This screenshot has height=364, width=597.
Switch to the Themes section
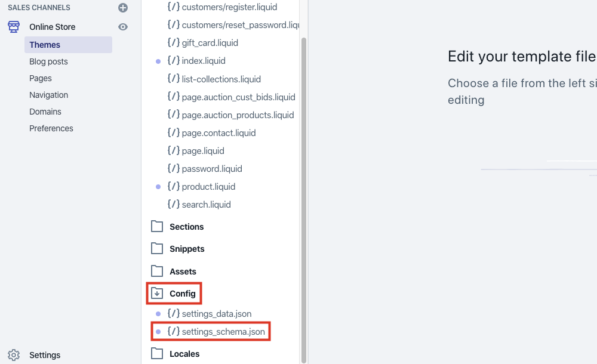pos(45,44)
